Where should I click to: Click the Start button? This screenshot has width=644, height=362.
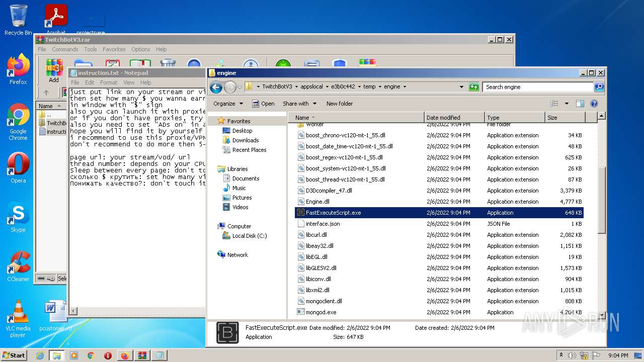(14, 355)
